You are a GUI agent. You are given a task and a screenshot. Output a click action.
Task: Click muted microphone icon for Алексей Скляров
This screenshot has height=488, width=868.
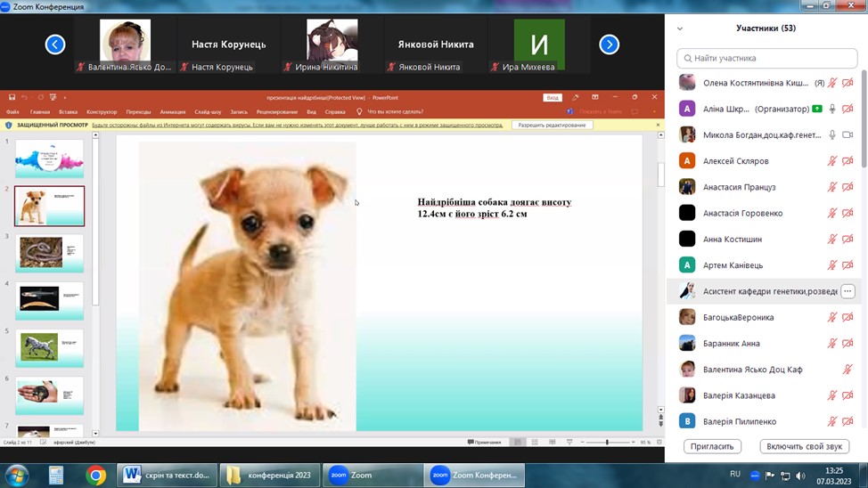[832, 161]
